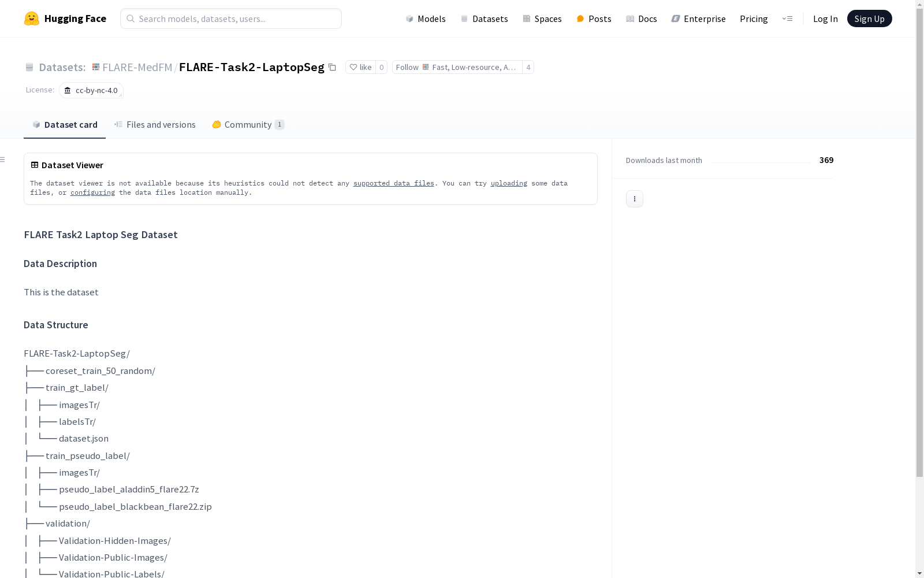
Task: Go to Spaces
Action: coord(542,18)
